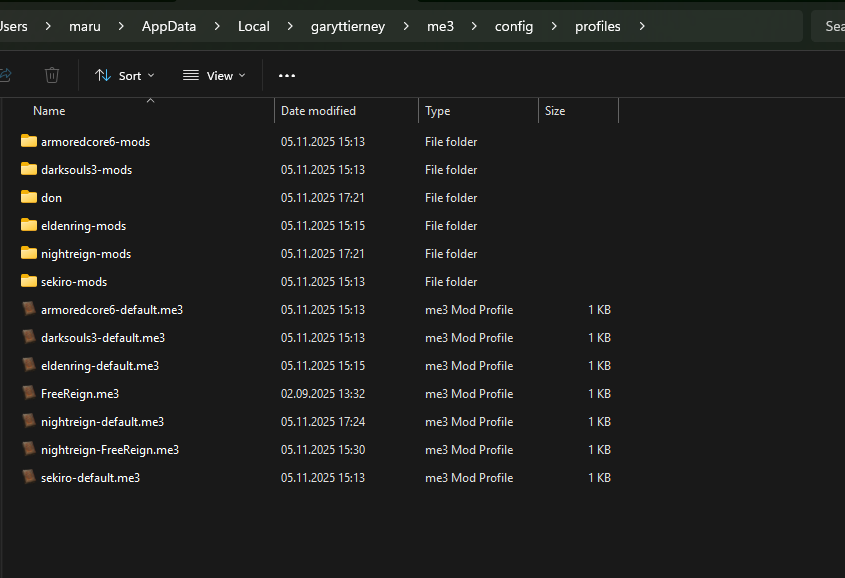
Task: Click the Type column header
Action: 437,111
